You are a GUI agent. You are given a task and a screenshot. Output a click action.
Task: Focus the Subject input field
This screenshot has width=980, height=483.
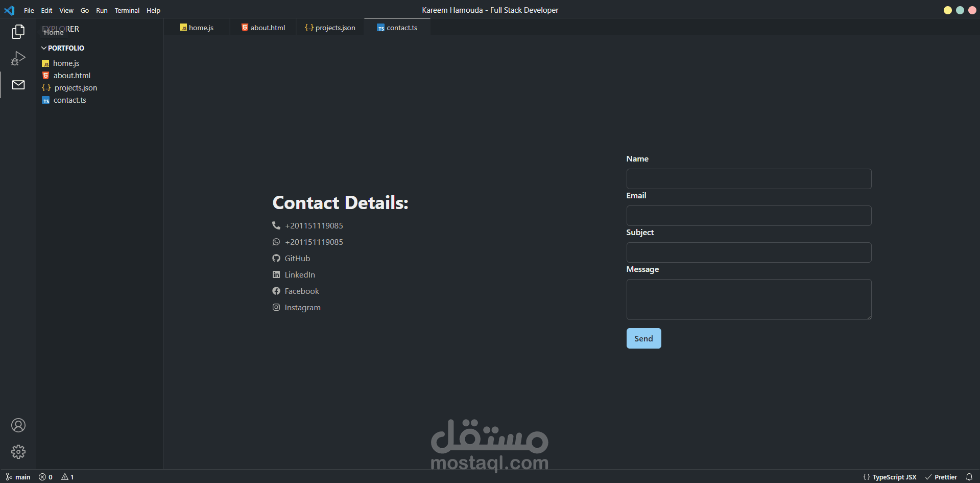(x=749, y=252)
